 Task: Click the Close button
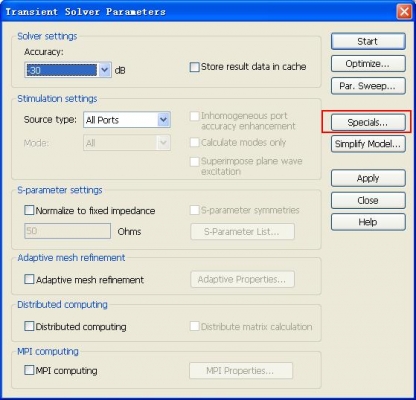(x=368, y=200)
